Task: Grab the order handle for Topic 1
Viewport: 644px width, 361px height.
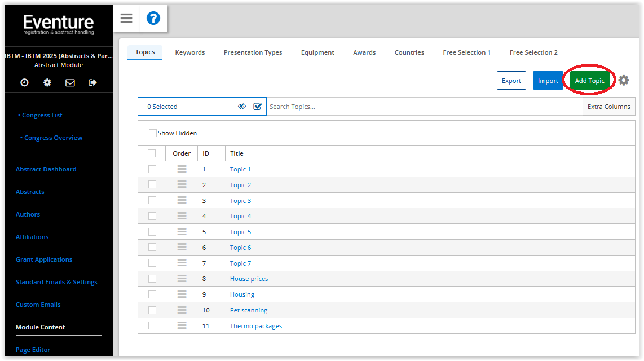Action: coord(182,169)
